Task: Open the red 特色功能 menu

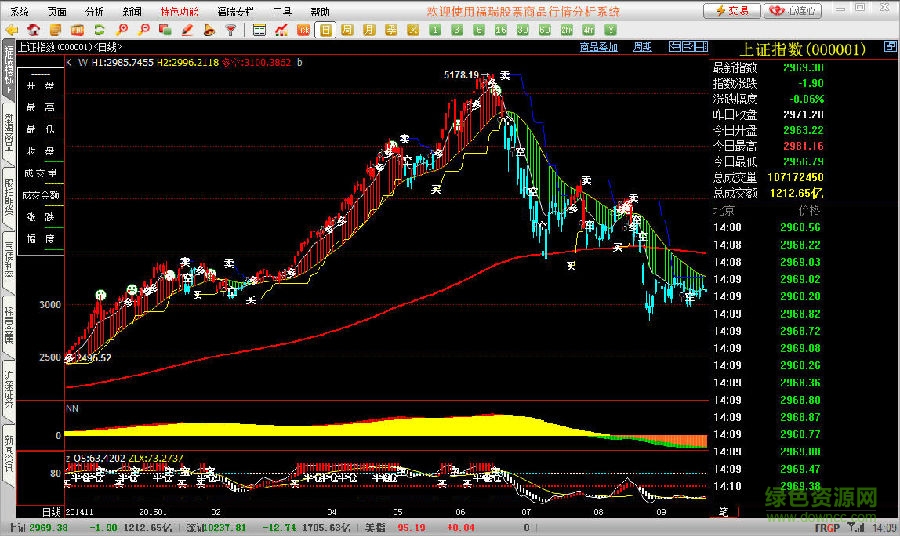Action: tap(178, 11)
